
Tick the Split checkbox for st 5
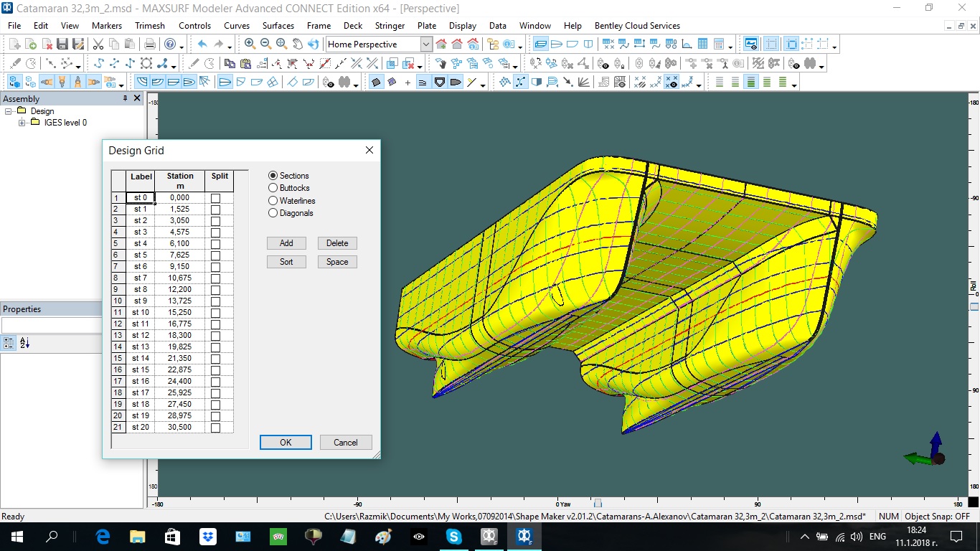click(x=215, y=255)
